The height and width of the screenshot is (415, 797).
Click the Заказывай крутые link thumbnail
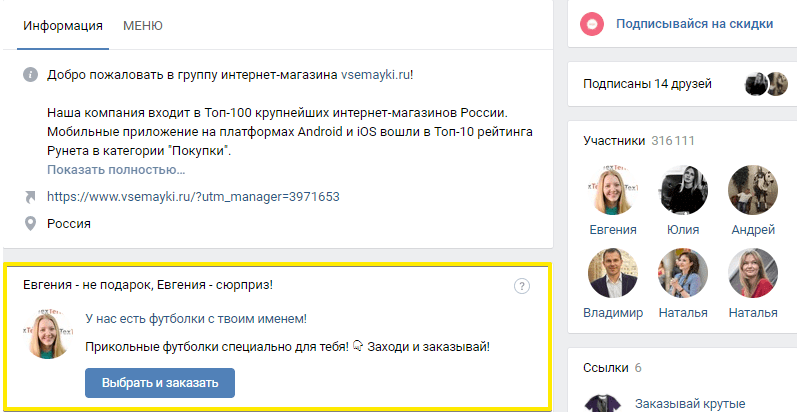[600, 403]
